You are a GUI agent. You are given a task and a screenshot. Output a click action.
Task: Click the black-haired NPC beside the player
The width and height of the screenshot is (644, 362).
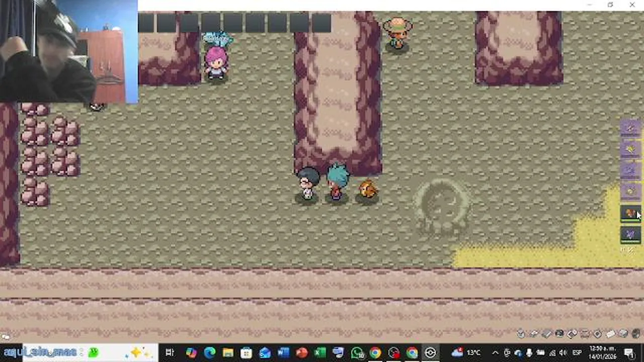tap(307, 184)
